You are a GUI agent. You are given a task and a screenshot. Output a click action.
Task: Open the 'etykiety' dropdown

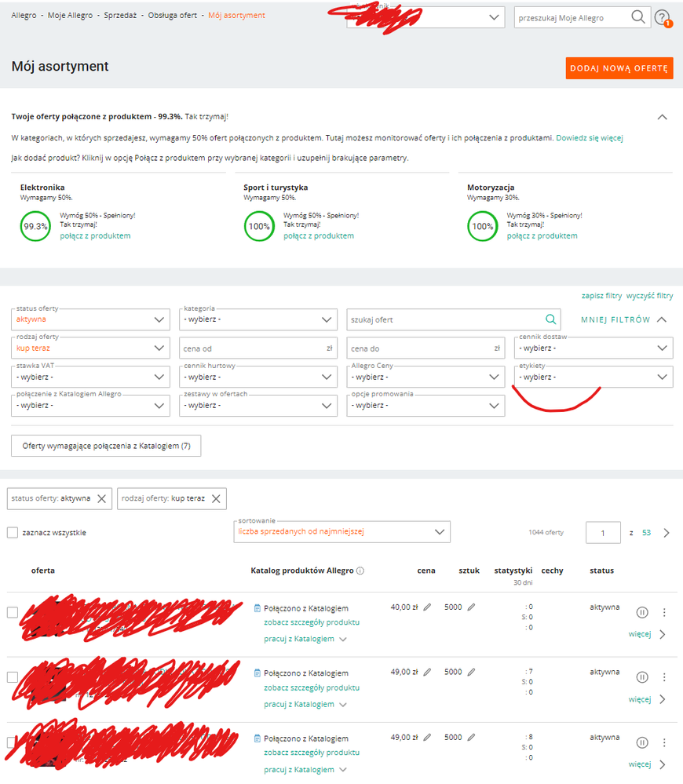pyautogui.click(x=594, y=377)
